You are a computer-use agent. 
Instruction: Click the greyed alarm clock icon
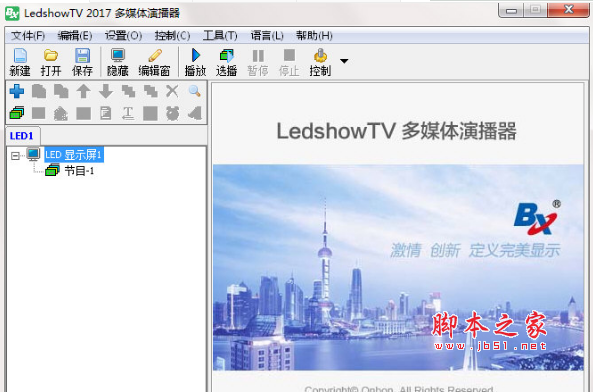coord(172,113)
